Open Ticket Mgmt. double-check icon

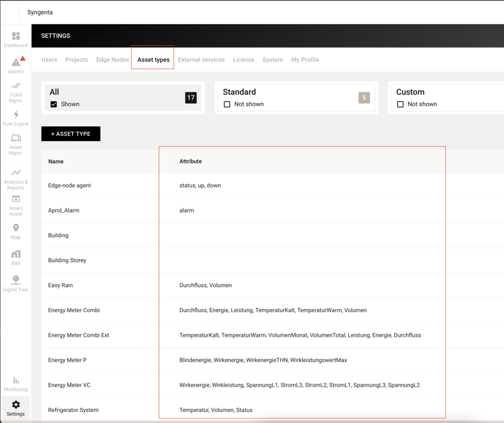(16, 86)
